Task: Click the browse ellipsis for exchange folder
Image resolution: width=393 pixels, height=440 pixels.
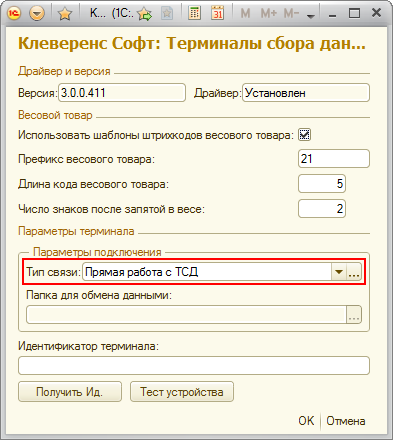Action: click(354, 315)
